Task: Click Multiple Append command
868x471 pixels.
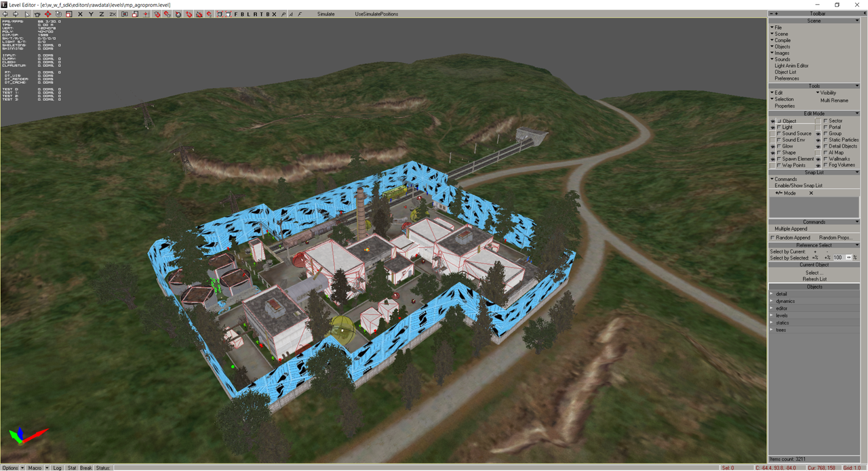Action: coord(791,229)
